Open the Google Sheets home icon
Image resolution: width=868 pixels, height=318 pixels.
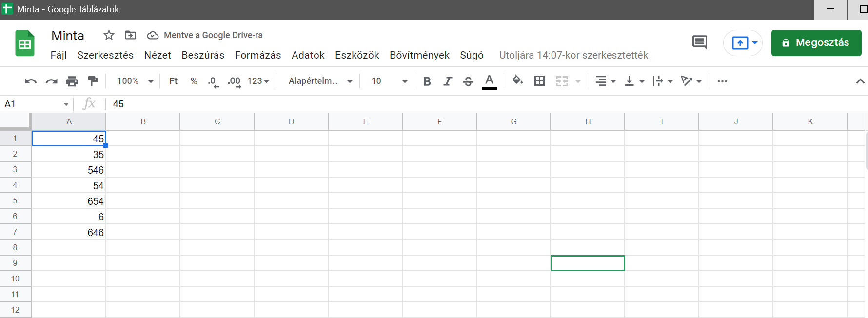click(x=25, y=43)
